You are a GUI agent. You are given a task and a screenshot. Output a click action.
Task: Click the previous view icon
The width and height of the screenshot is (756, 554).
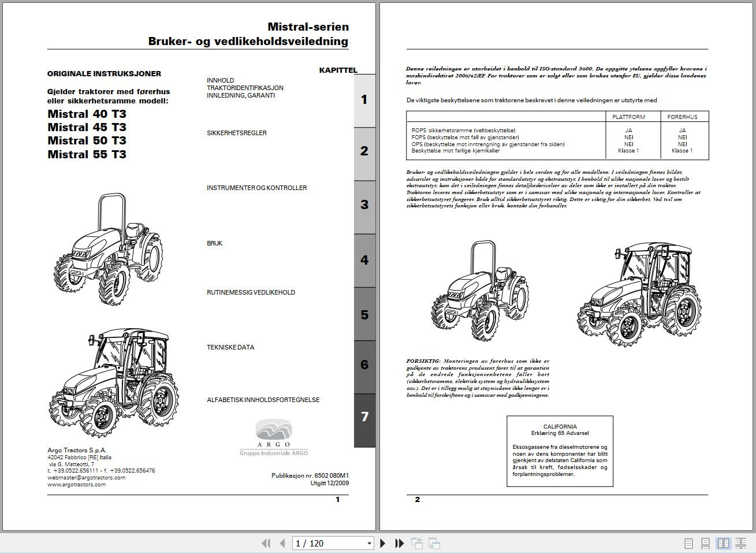tap(416, 543)
